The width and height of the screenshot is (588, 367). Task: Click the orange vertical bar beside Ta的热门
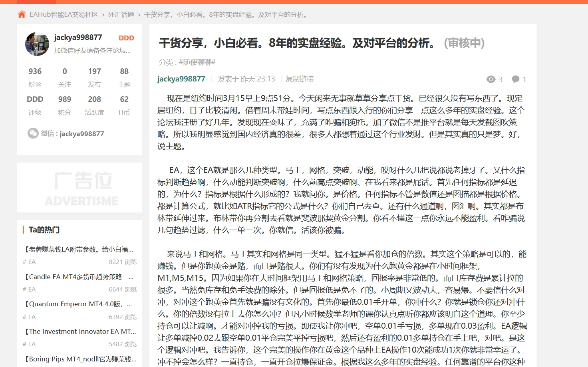point(23,230)
